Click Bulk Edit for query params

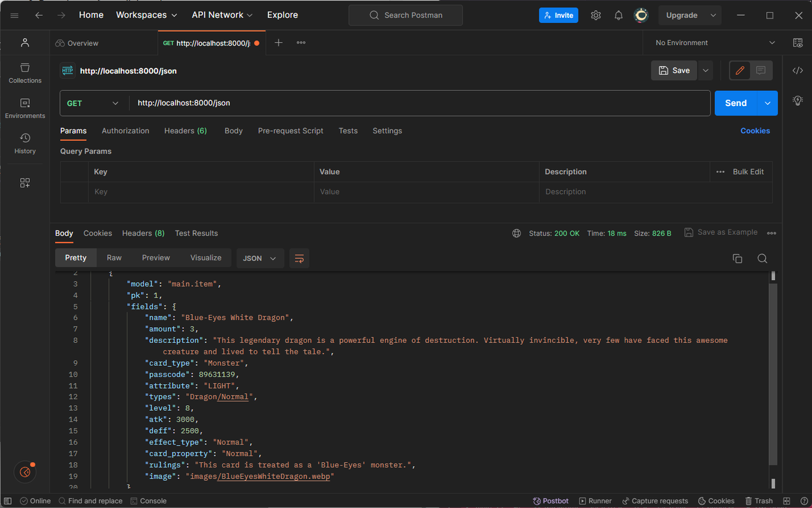748,171
